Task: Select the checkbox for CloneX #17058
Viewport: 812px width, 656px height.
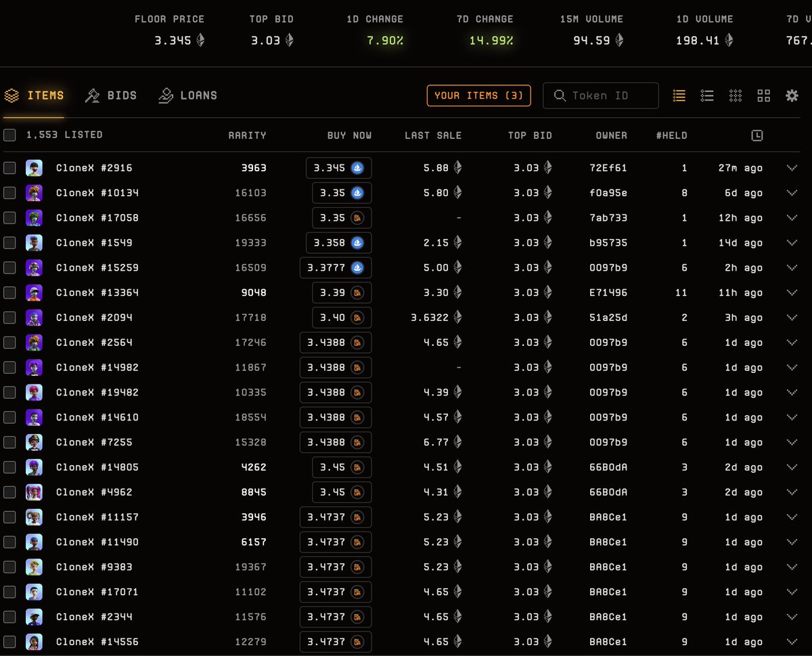Action: tap(9, 218)
